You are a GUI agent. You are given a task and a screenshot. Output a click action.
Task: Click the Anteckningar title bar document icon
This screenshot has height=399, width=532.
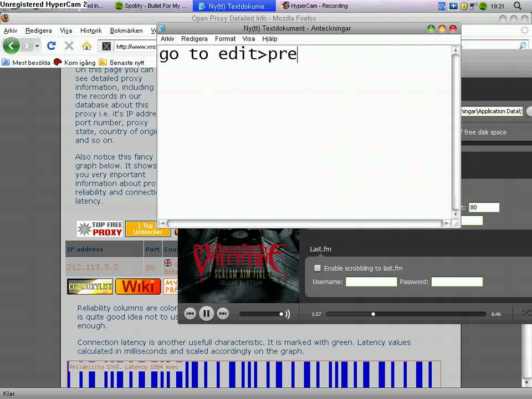pyautogui.click(x=162, y=28)
